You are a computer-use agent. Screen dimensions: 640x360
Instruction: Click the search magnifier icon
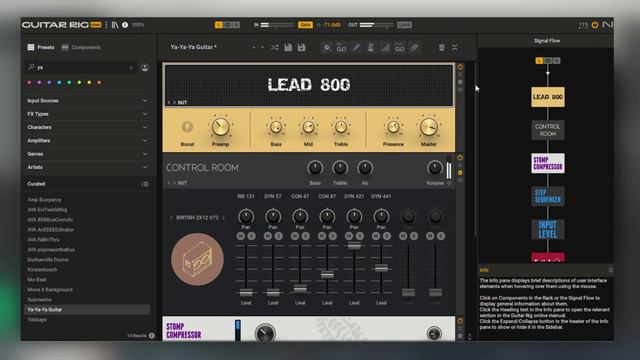click(31, 67)
